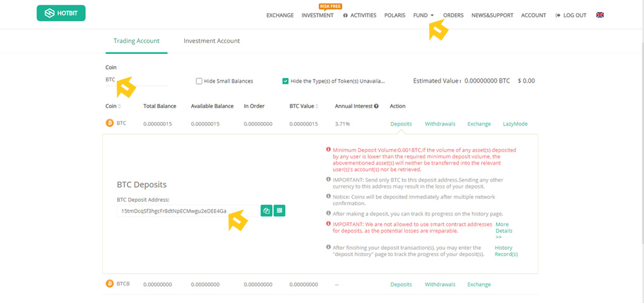Open the History Record(s) link

[506, 251]
